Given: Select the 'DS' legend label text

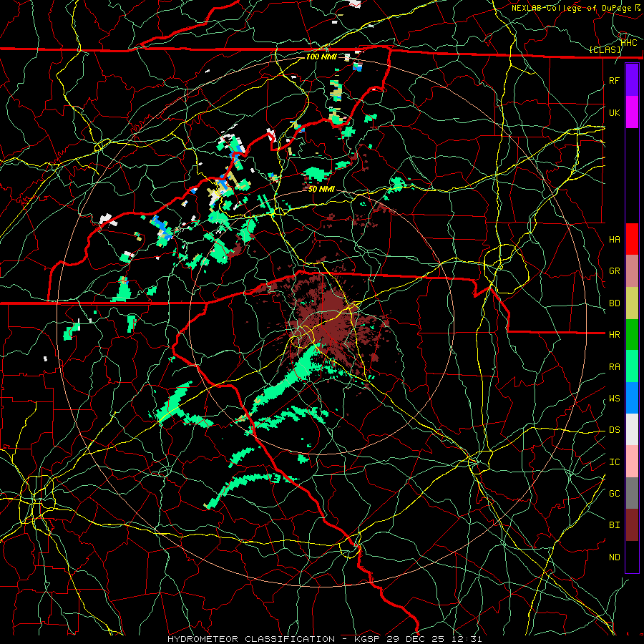Looking at the screenshot, I should [x=614, y=430].
